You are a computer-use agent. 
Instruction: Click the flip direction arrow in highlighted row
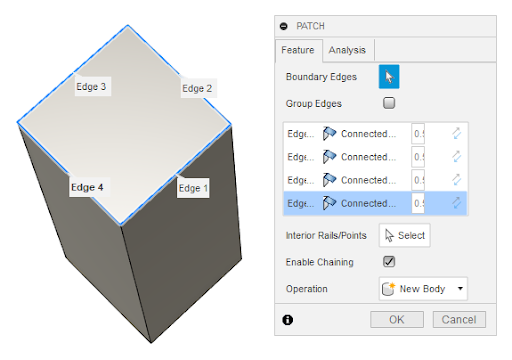[456, 203]
